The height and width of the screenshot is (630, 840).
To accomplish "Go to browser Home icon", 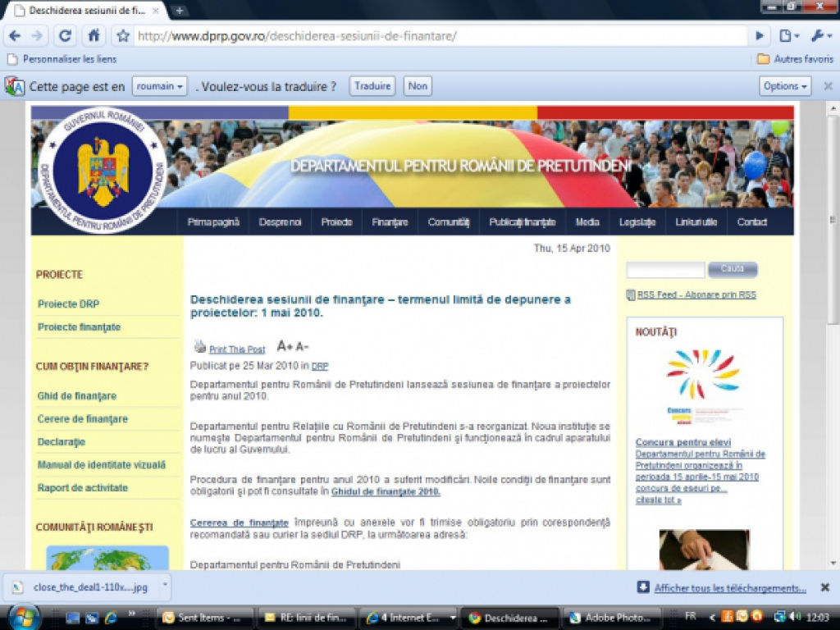I will coord(94,36).
